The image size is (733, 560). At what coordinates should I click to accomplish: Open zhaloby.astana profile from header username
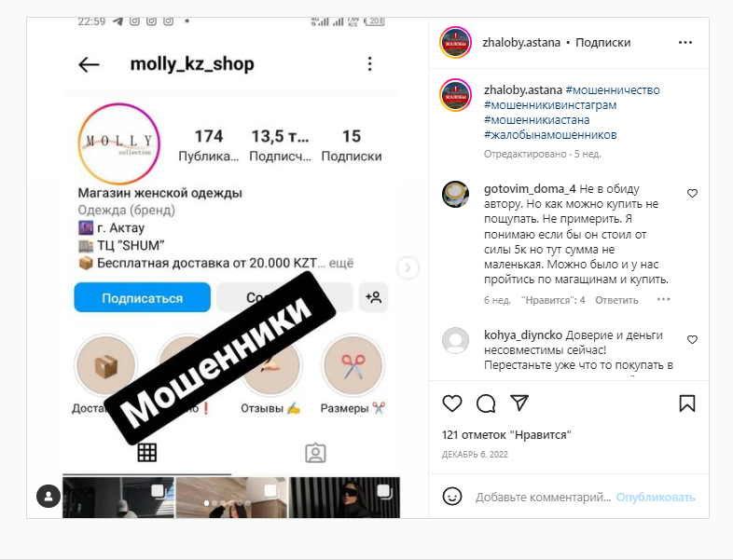[520, 43]
